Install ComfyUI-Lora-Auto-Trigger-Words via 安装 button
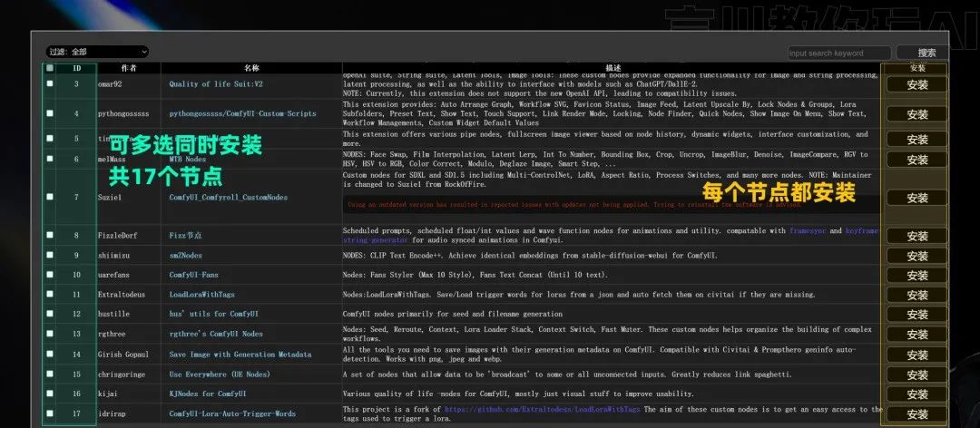Viewport: 980px width, 428px height. tap(916, 414)
